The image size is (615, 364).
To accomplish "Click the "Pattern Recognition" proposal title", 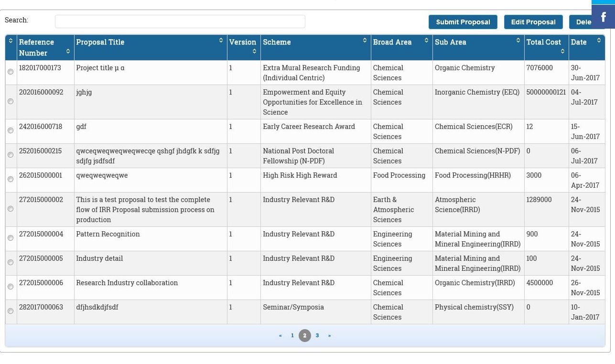I will point(108,234).
